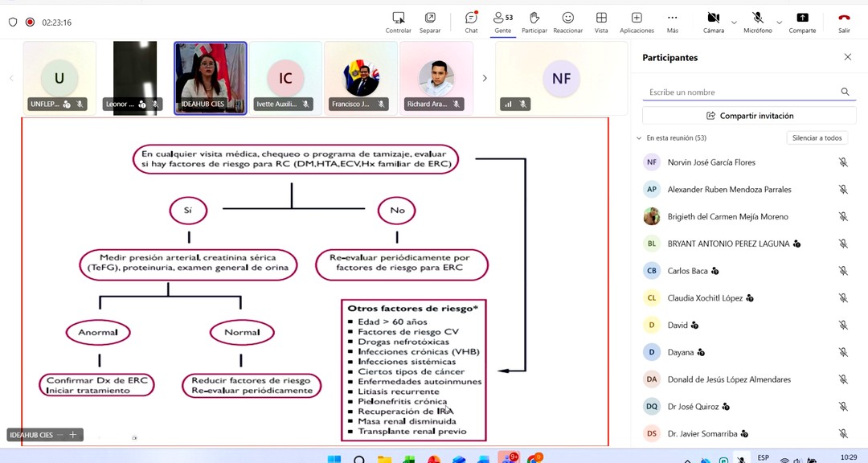Click the 'Compartir invitación' button

(749, 116)
